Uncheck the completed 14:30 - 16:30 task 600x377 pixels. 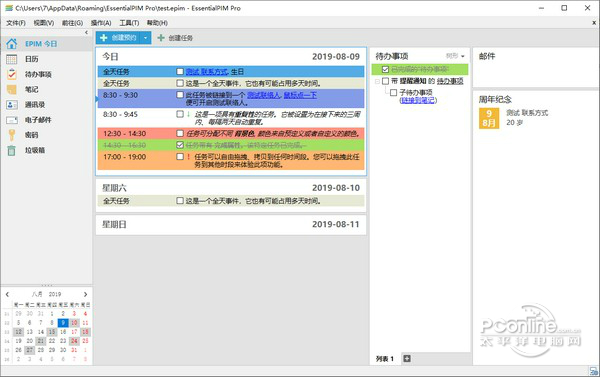(x=180, y=145)
